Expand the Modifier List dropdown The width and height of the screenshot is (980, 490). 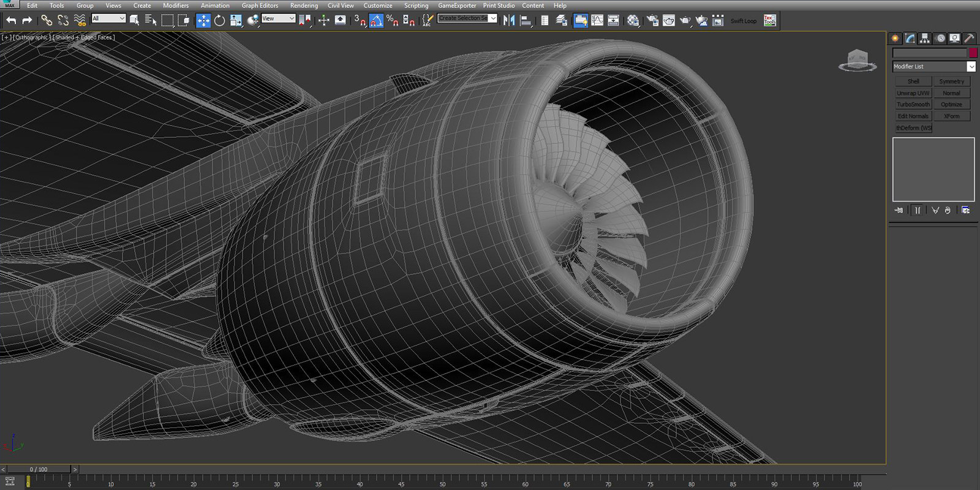(x=971, y=66)
